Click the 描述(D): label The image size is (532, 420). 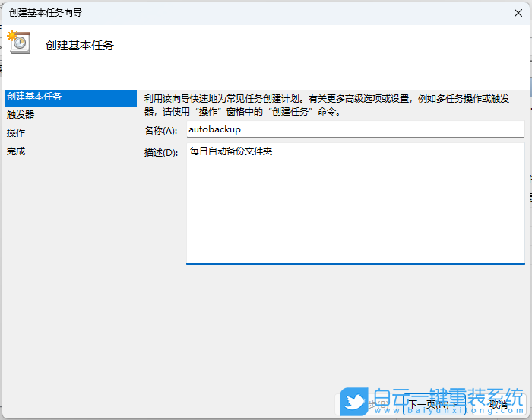[161, 153]
